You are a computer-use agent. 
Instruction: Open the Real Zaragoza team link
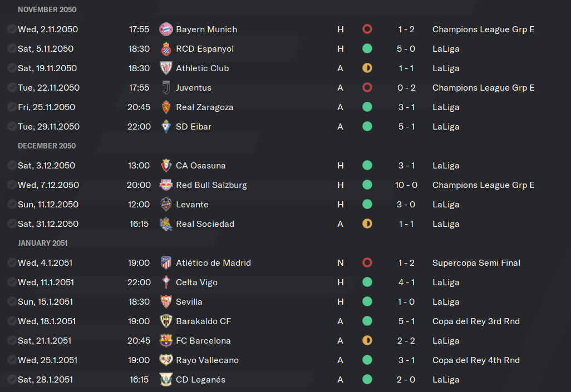pyautogui.click(x=204, y=107)
